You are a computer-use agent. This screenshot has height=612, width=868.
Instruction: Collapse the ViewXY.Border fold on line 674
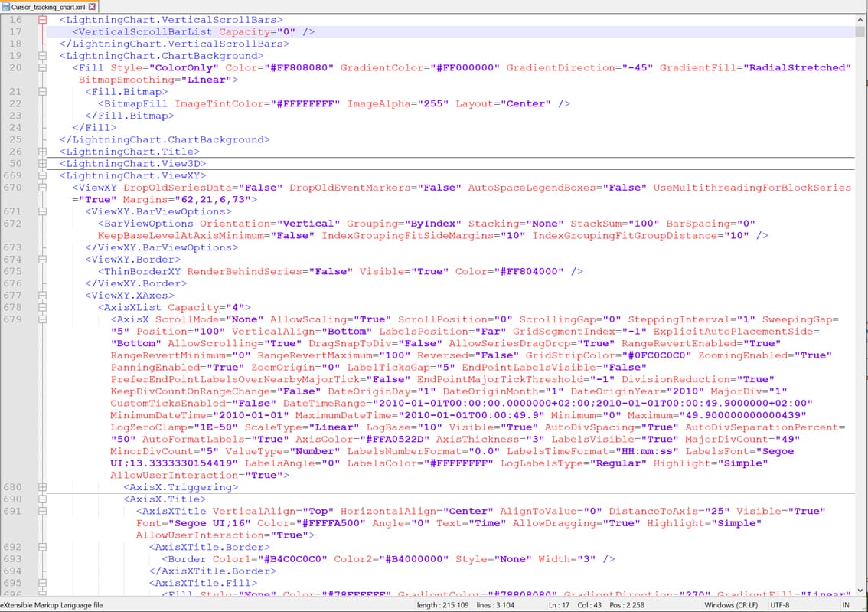click(x=42, y=260)
